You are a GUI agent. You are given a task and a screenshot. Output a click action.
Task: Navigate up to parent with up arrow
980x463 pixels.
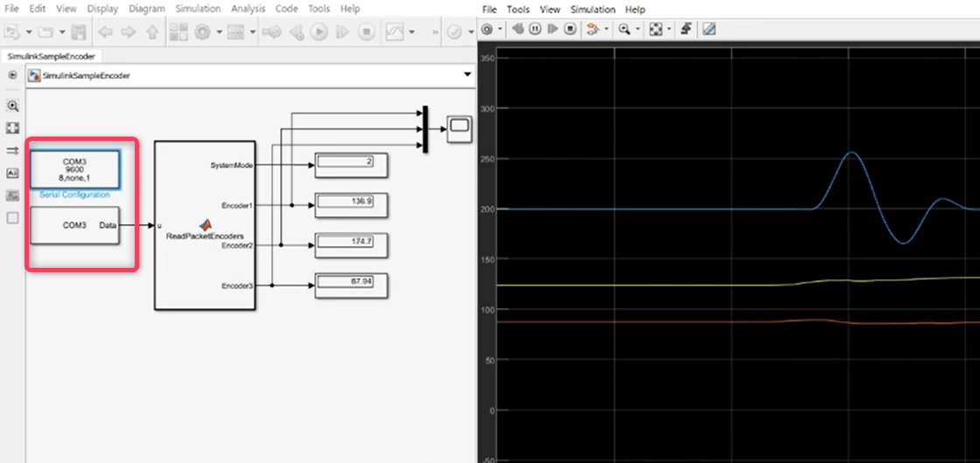(x=152, y=32)
